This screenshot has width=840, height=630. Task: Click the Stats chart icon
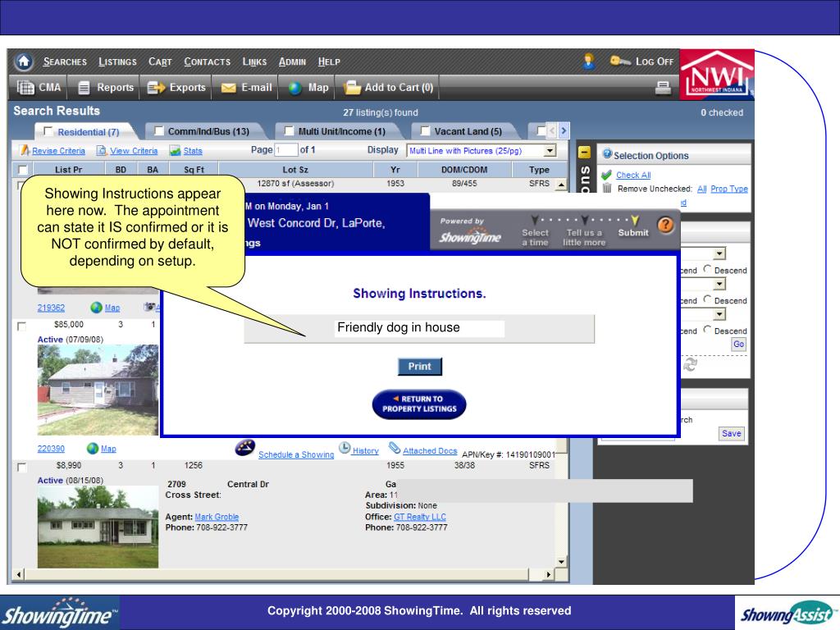[176, 151]
